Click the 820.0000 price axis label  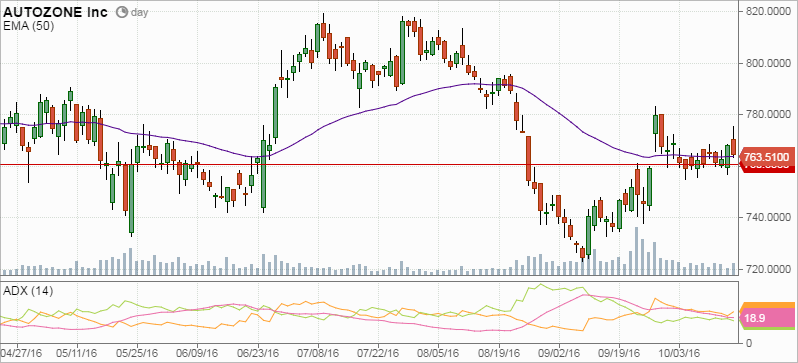768,11
